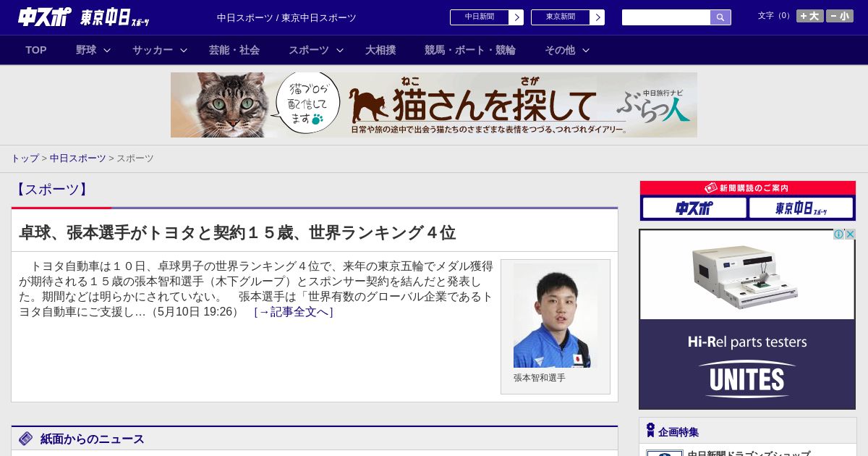The image size is (868, 456).
Task: Open the 中日新聞 arrow button
Action: pyautogui.click(x=516, y=17)
